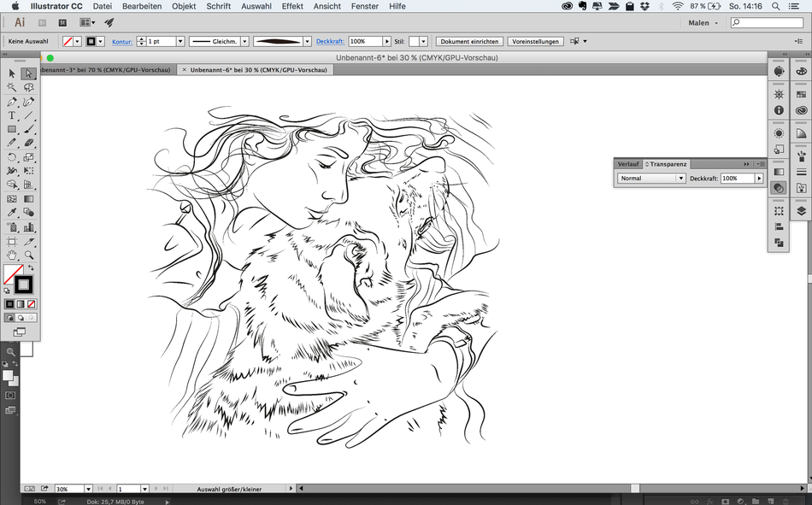The height and width of the screenshot is (505, 812).
Task: Click the Deckkraft link in control bar
Action: coord(330,41)
